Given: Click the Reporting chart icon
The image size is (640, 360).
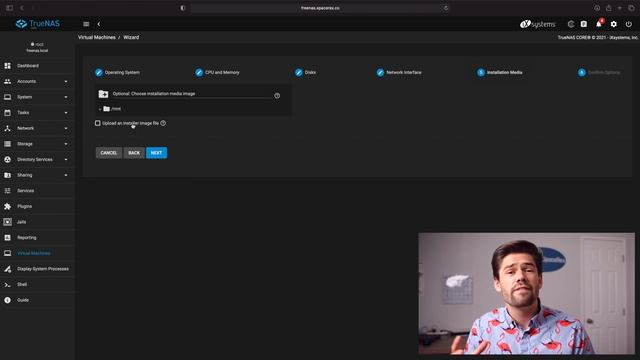Looking at the screenshot, I should tap(7, 238).
